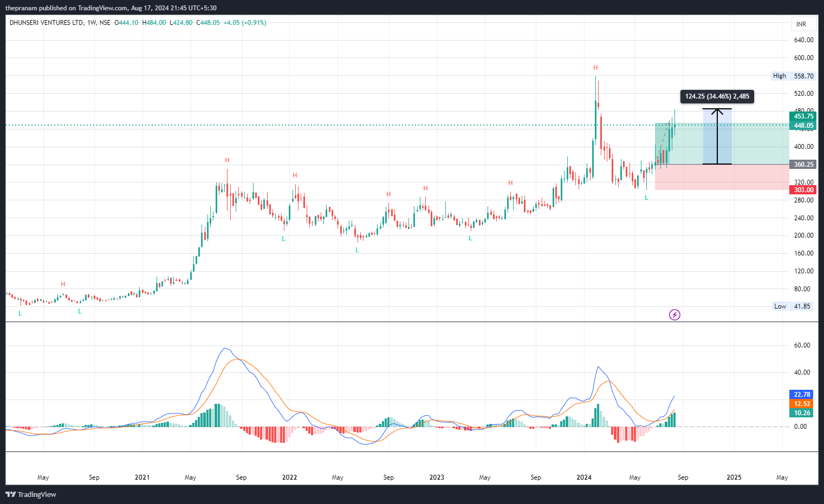Click the 200.00 price axis label
Screen dimensions: 824x504
803,235
